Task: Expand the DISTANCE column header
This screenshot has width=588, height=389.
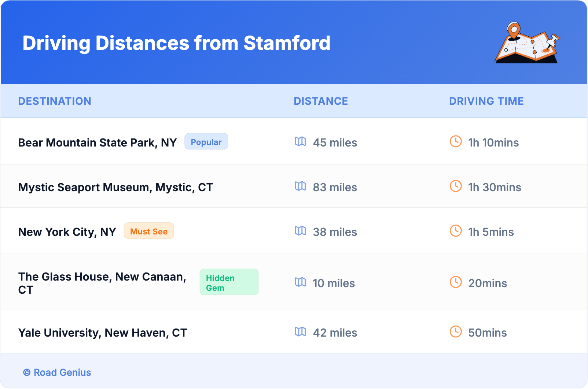Action: pos(321,101)
